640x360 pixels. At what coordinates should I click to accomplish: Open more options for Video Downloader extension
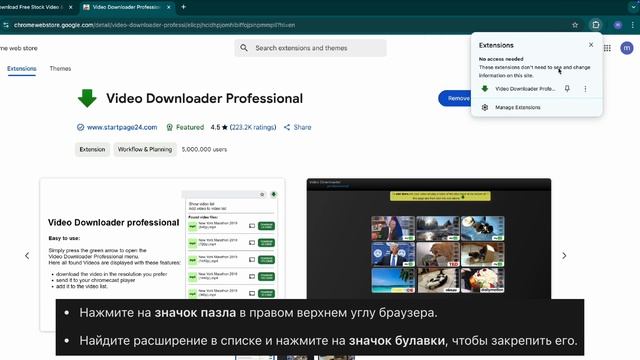[585, 89]
